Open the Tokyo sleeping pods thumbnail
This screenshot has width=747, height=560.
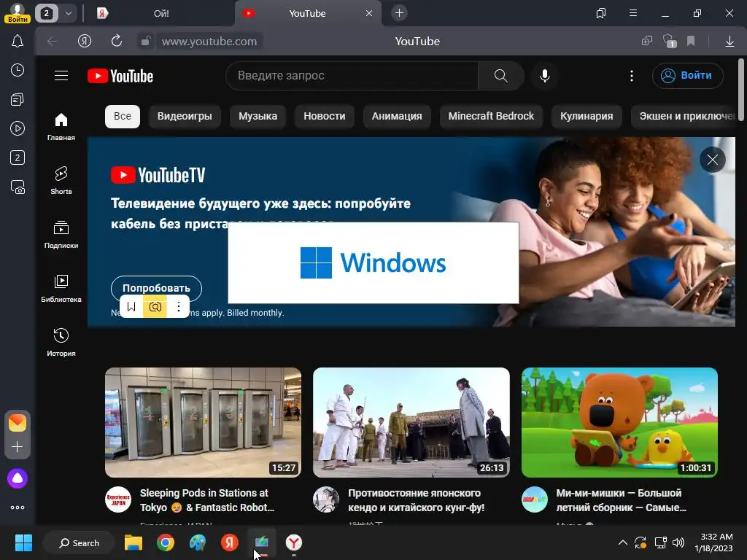tap(203, 422)
